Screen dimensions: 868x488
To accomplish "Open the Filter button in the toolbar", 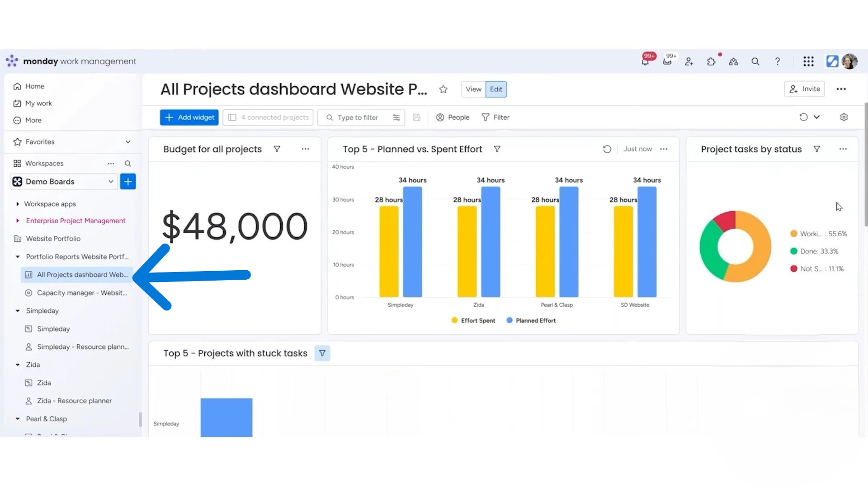I will [495, 117].
